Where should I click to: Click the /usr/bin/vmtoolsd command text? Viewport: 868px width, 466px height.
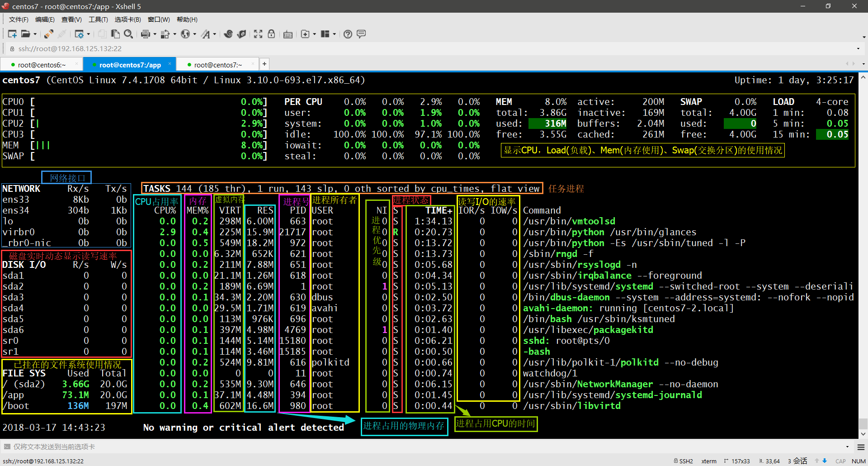point(569,221)
